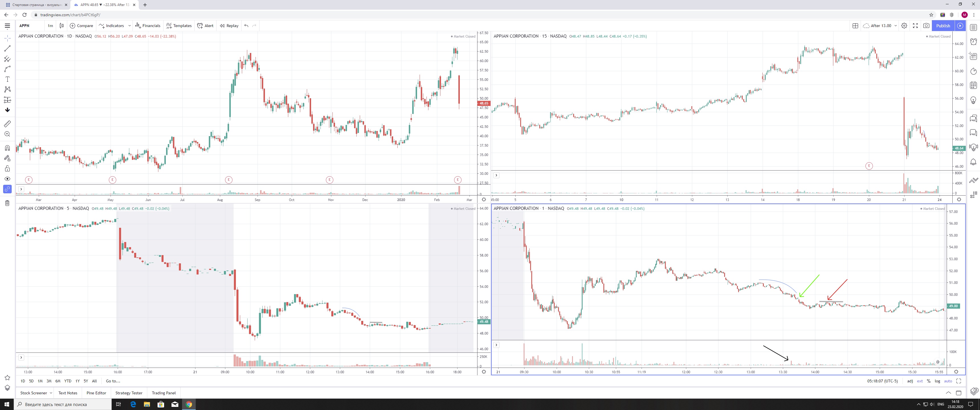Expand the After 13.00 layout dropdown

(x=896, y=25)
